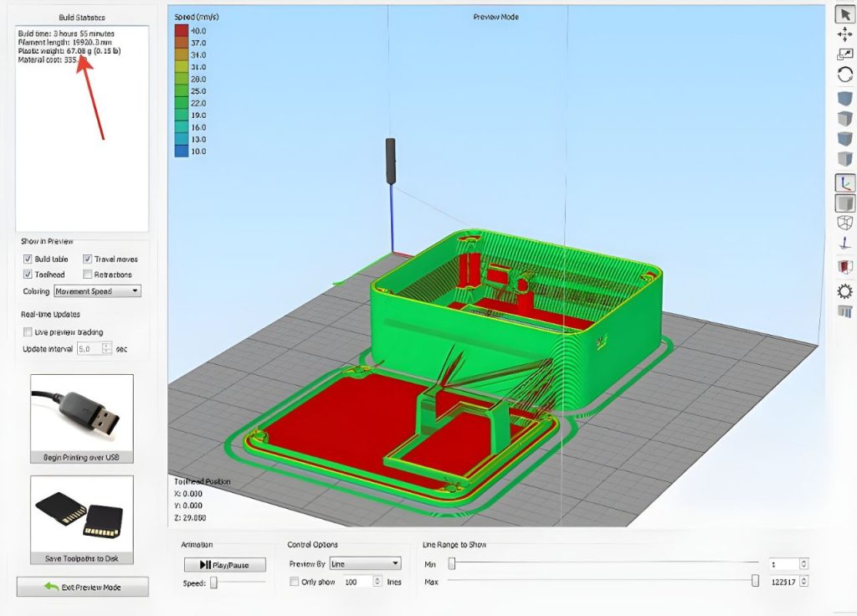Switch to wireframe model view
This screenshot has width=857, height=616.
point(844,223)
